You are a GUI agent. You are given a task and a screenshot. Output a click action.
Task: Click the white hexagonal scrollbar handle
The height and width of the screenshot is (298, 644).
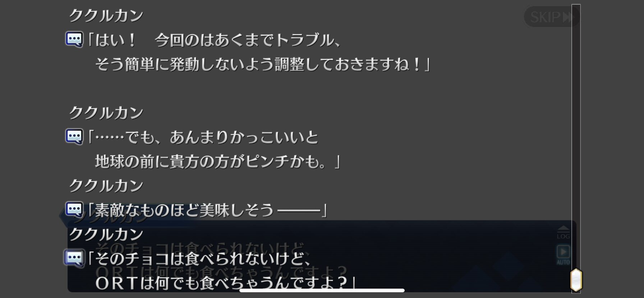[576, 280]
